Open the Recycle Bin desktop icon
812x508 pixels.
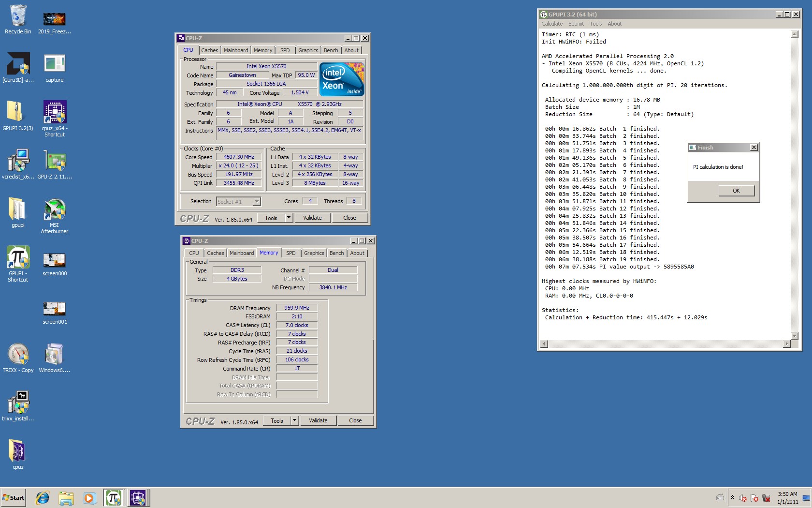[18, 19]
